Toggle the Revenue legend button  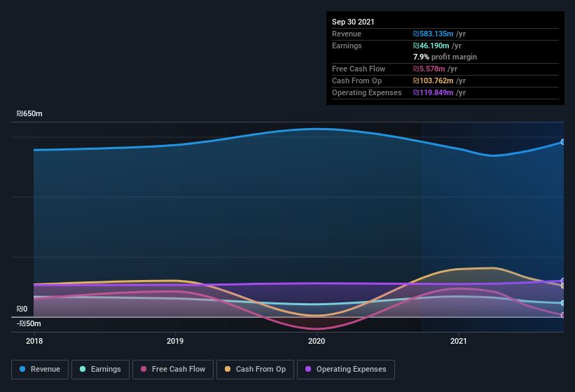(40, 370)
